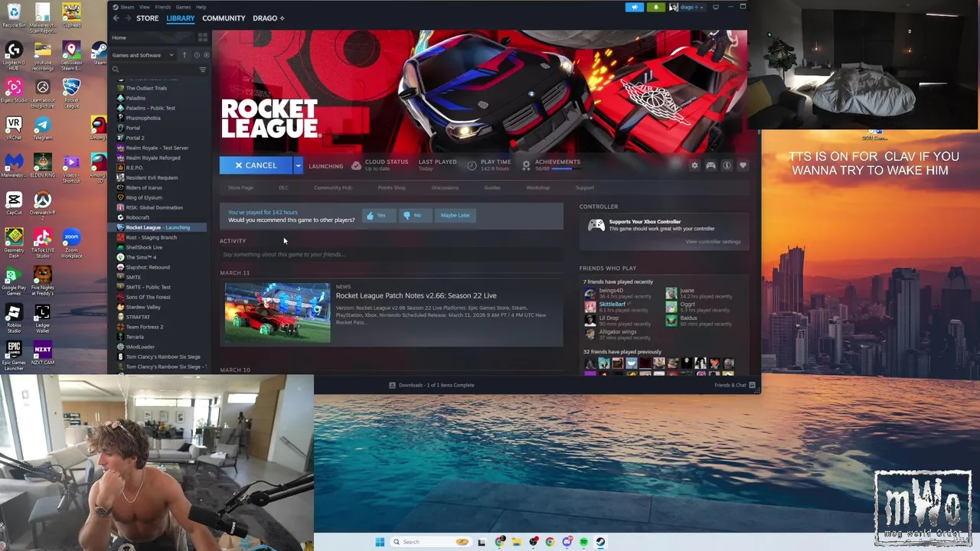Open Friends & Chat
The width and height of the screenshot is (980, 551).
(735, 385)
